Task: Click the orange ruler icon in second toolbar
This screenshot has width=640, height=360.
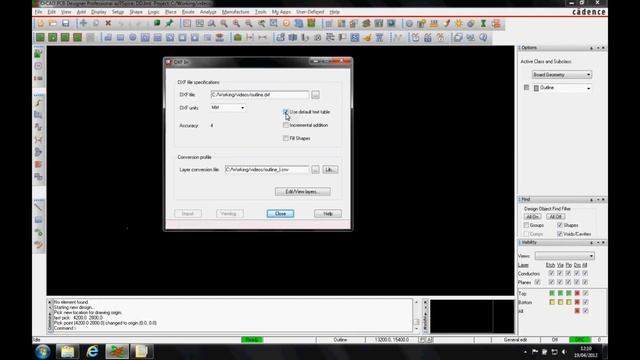Action: point(367,38)
